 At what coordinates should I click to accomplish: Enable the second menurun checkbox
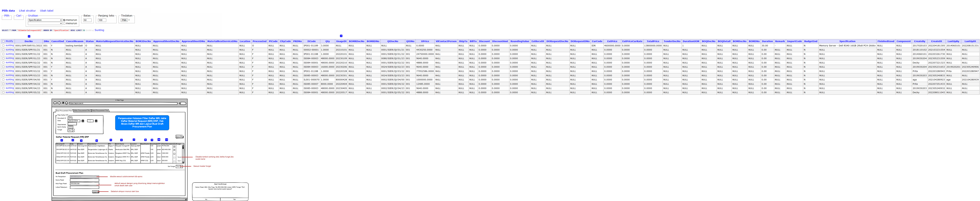point(64,24)
